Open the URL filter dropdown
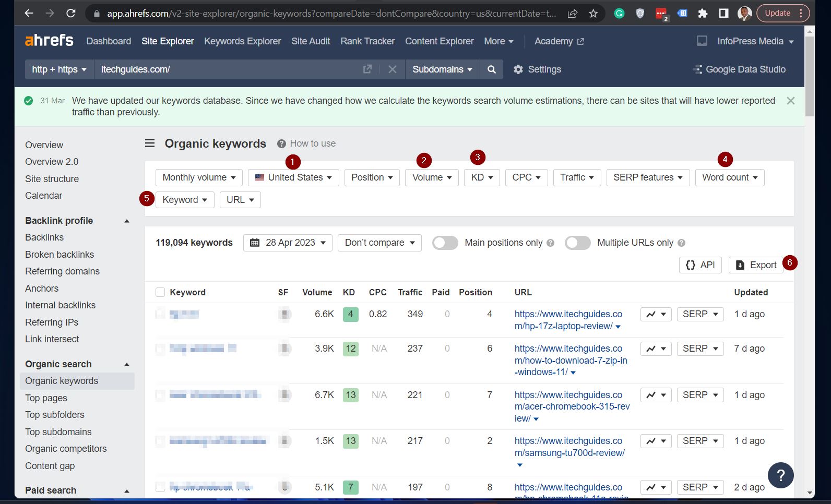 coord(240,200)
